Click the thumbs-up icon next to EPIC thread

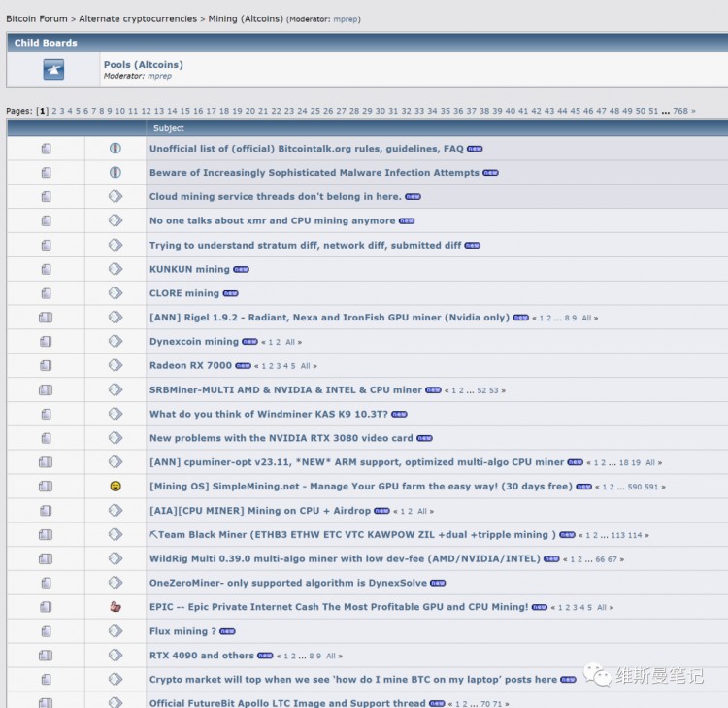[x=116, y=607]
